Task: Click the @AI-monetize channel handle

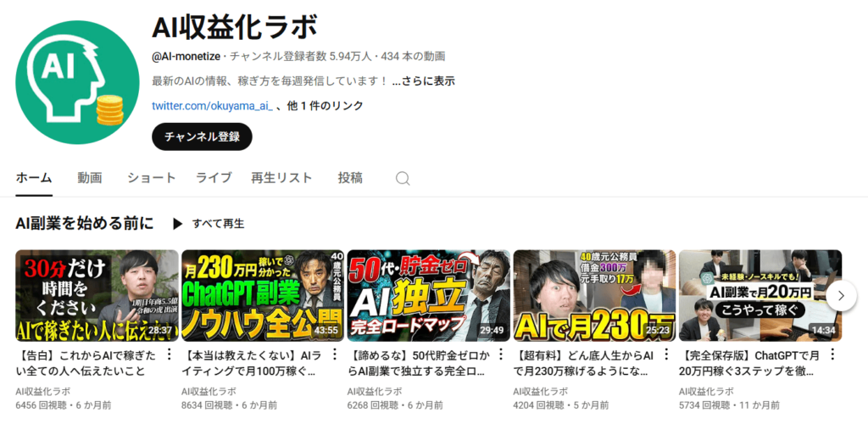Action: 186,56
